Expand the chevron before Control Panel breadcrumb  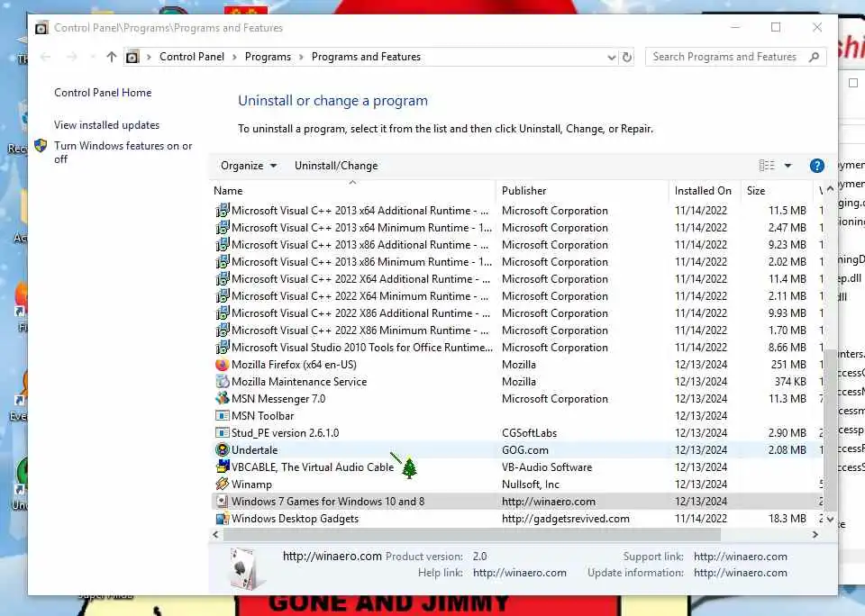[x=149, y=57]
